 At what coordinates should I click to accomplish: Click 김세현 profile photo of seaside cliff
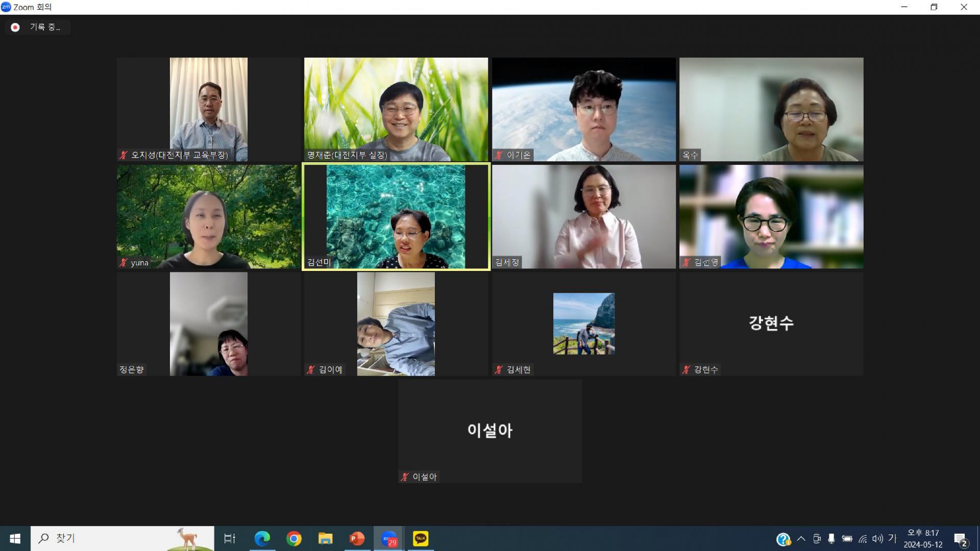[x=584, y=323]
